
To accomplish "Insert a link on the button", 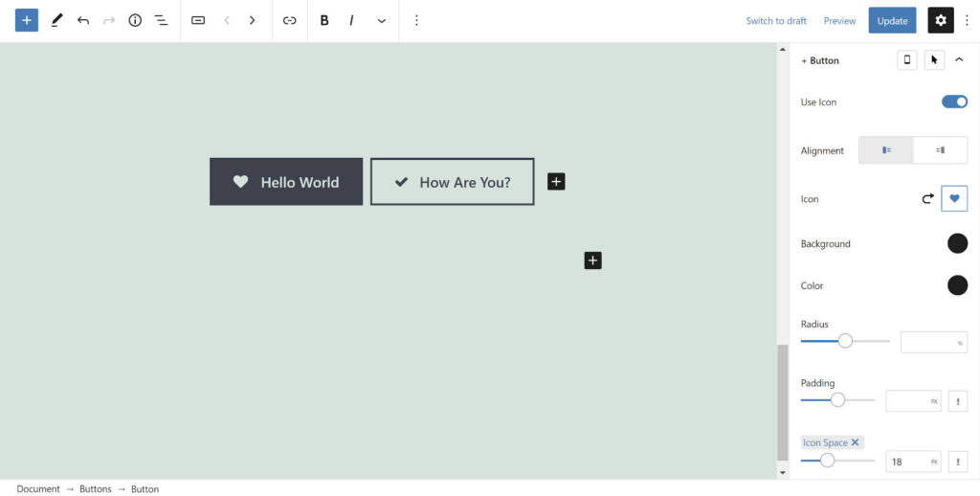I will [x=289, y=20].
